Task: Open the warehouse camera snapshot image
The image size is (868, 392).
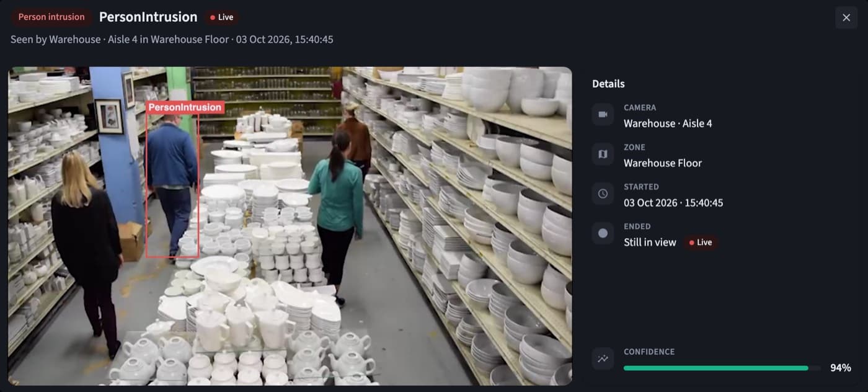Action: pyautogui.click(x=290, y=226)
